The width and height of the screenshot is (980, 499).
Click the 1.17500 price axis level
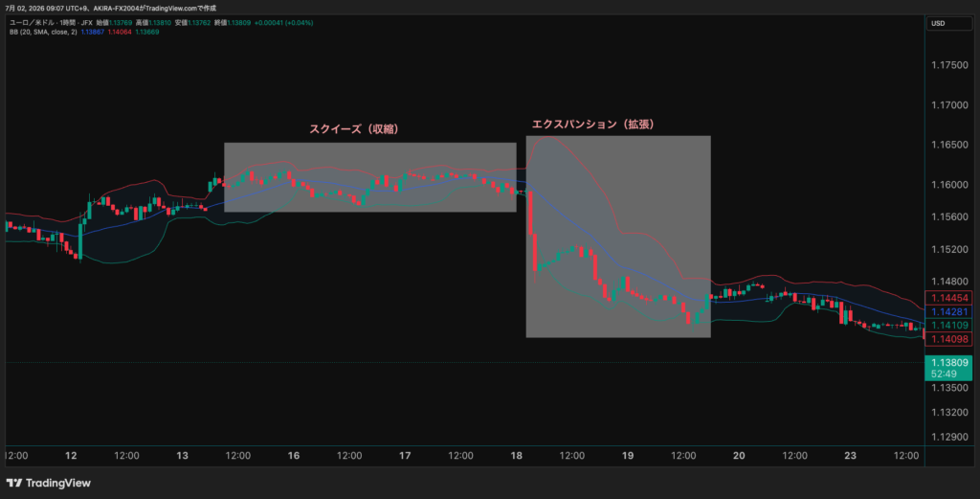tap(949, 65)
